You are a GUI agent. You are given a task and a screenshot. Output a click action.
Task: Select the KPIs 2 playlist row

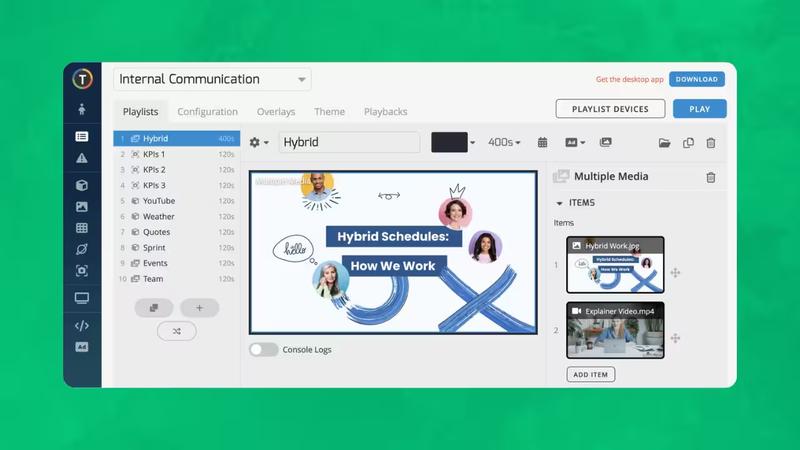[177, 169]
